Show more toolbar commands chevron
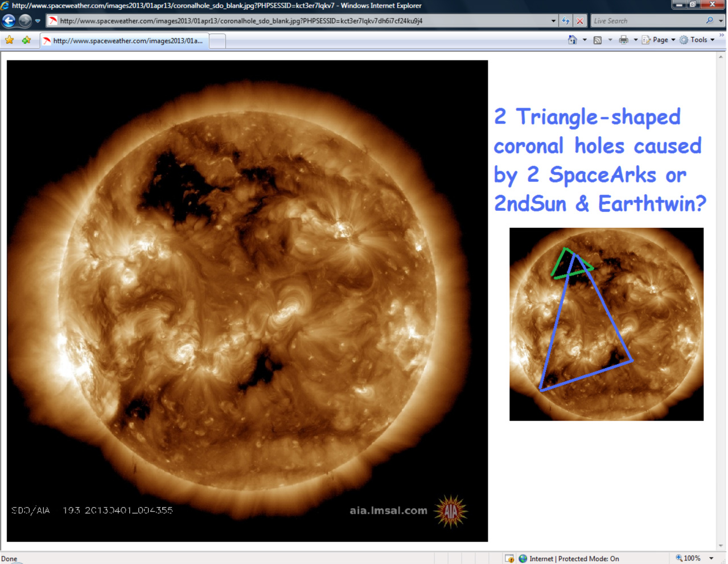 (x=722, y=36)
